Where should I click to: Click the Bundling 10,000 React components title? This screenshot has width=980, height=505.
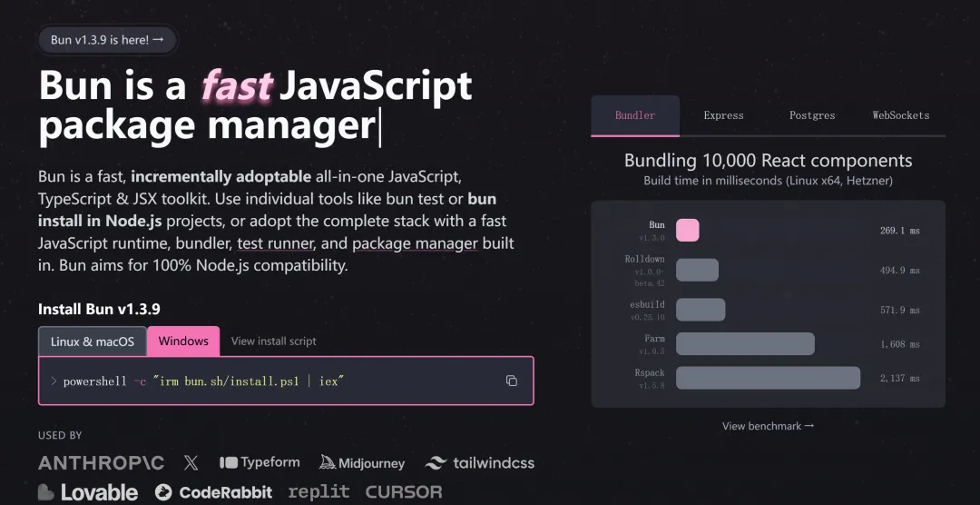coord(769,160)
